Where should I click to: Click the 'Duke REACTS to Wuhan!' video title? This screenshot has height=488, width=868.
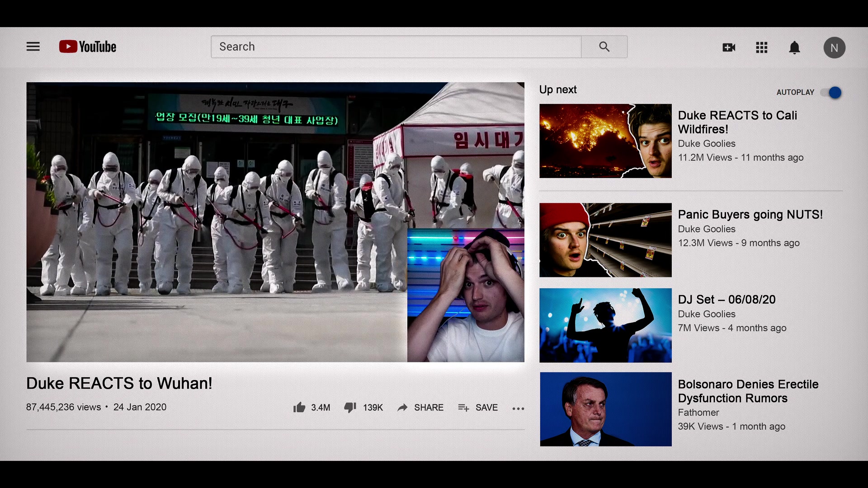point(119,383)
